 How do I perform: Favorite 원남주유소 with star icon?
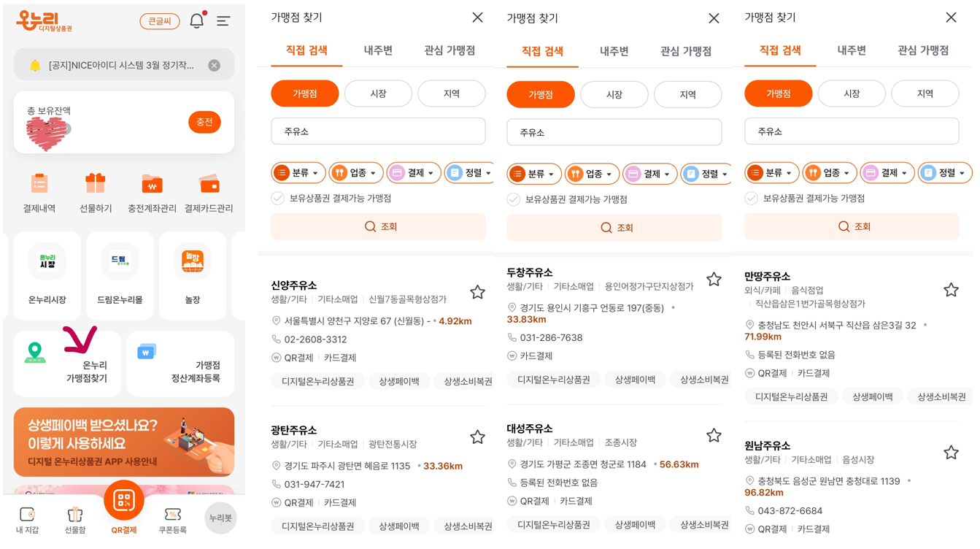[x=951, y=453]
